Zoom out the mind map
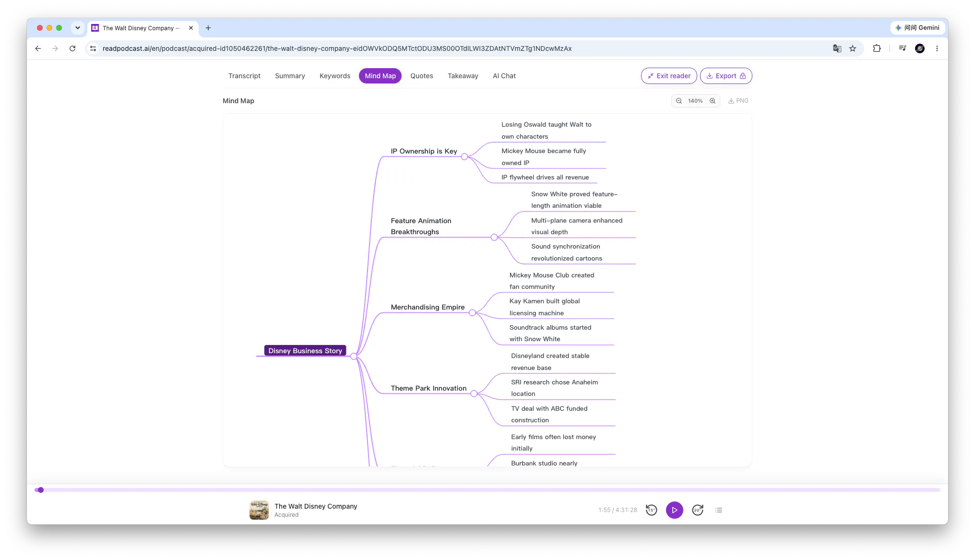Screen dimensions: 975x560 (x=678, y=101)
